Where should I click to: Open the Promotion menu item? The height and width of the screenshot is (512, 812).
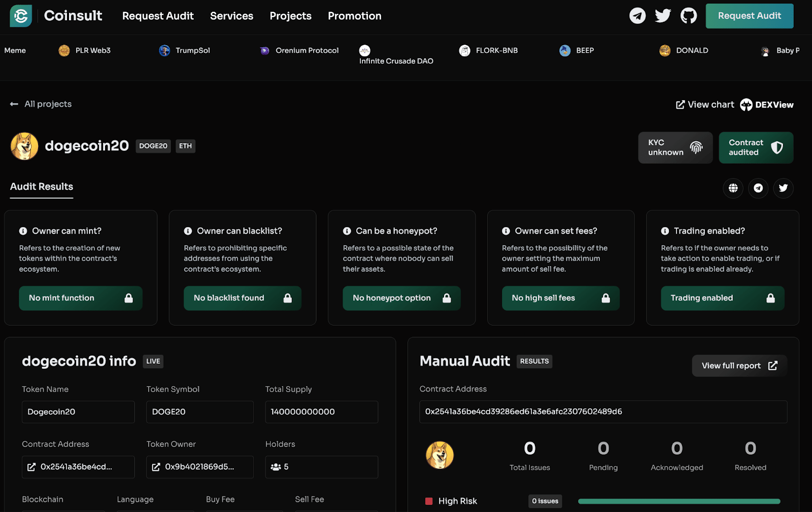pos(355,16)
